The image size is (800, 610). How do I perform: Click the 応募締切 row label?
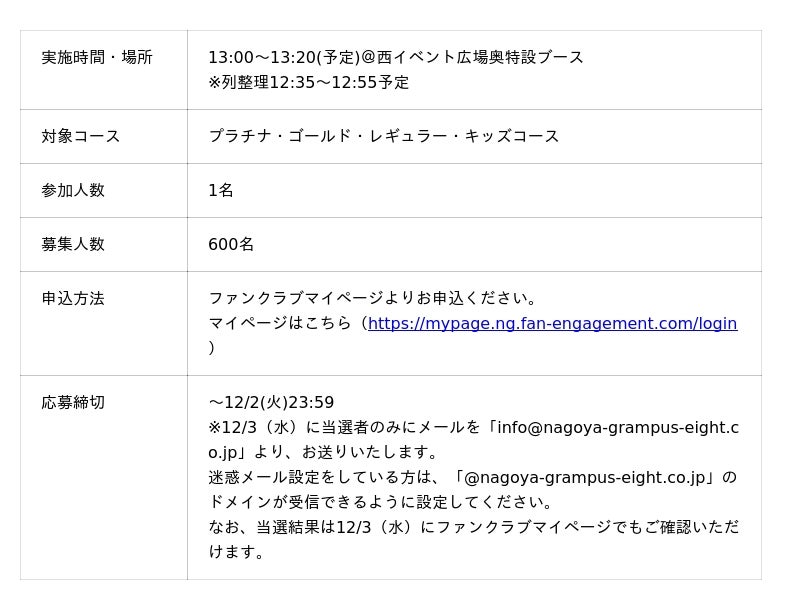point(73,402)
